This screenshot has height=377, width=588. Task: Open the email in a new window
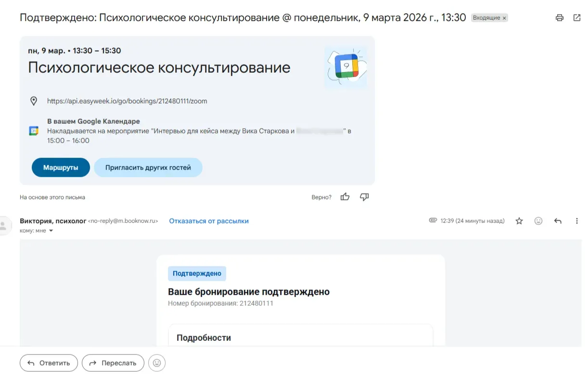click(x=576, y=17)
